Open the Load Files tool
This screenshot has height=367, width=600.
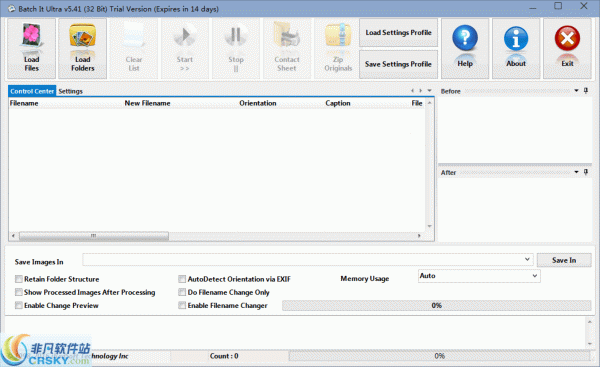[x=31, y=48]
